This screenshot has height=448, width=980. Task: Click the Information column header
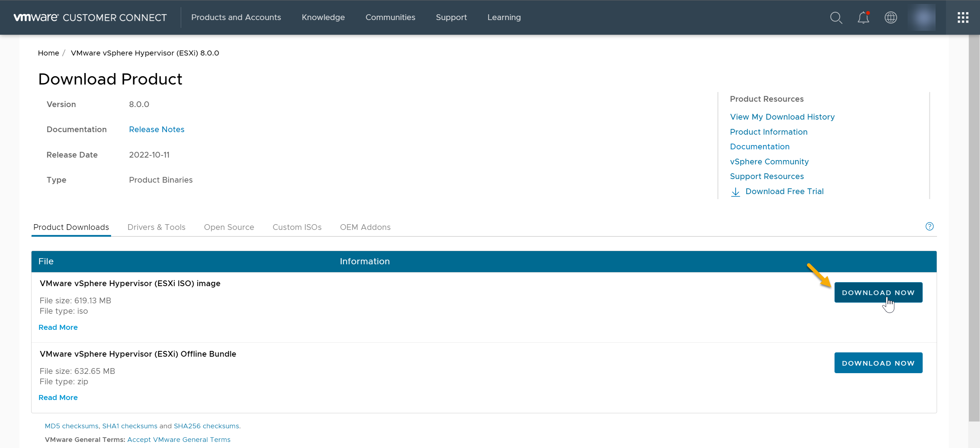tap(364, 262)
